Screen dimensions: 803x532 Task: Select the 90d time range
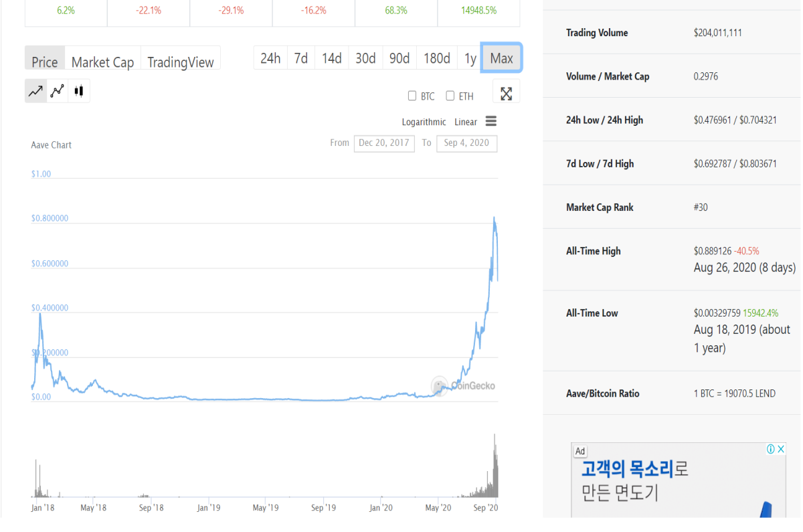tap(399, 58)
